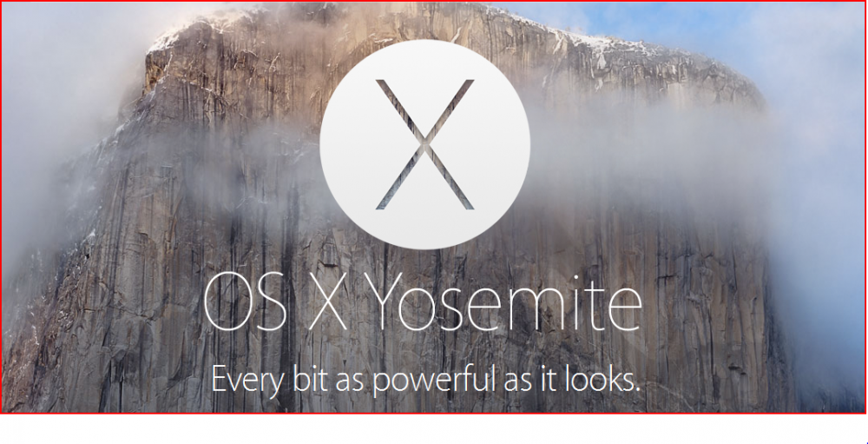
Task: Open the "Every bit as powerful" tagline
Action: [425, 381]
